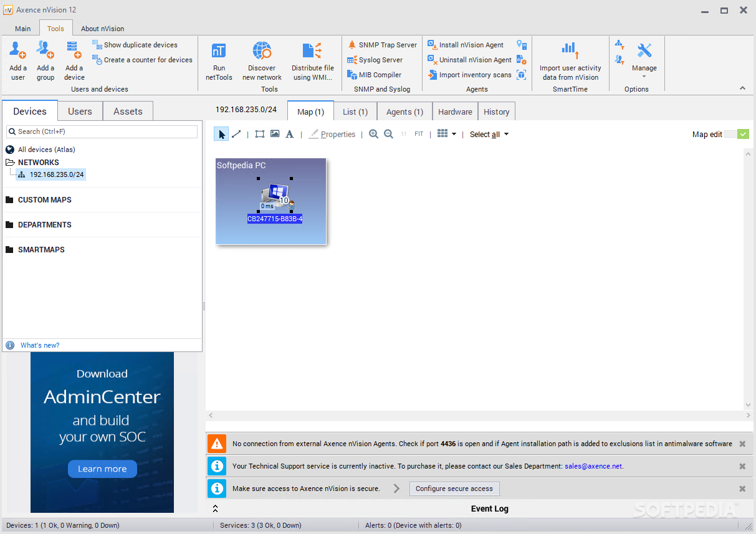Switch to the Agents (1) tab

tap(404, 112)
